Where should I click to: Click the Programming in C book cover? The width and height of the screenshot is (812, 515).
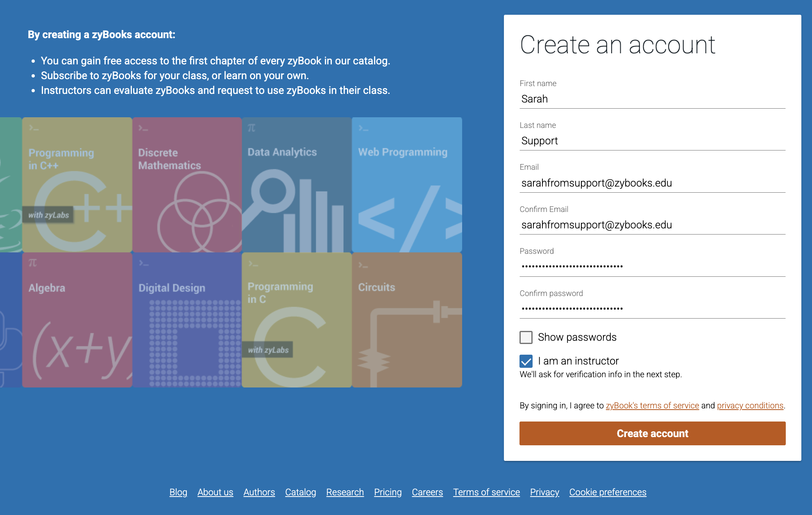click(x=297, y=320)
